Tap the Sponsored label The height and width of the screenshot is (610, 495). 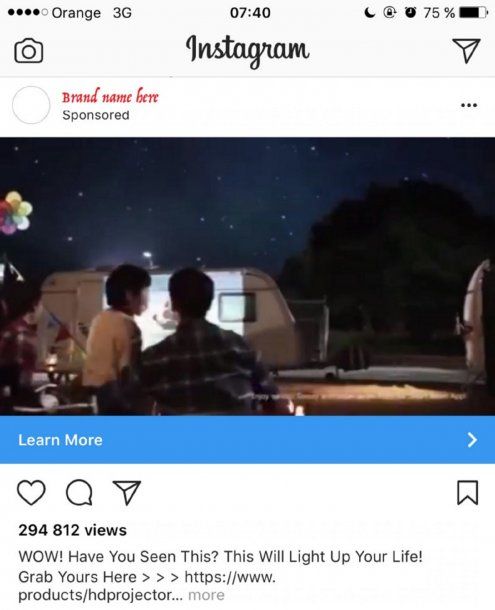point(96,115)
